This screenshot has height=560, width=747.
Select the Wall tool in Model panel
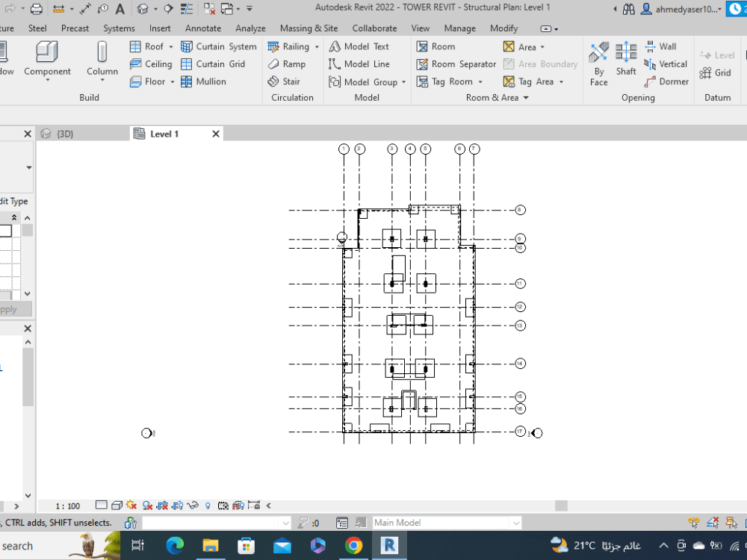(663, 46)
